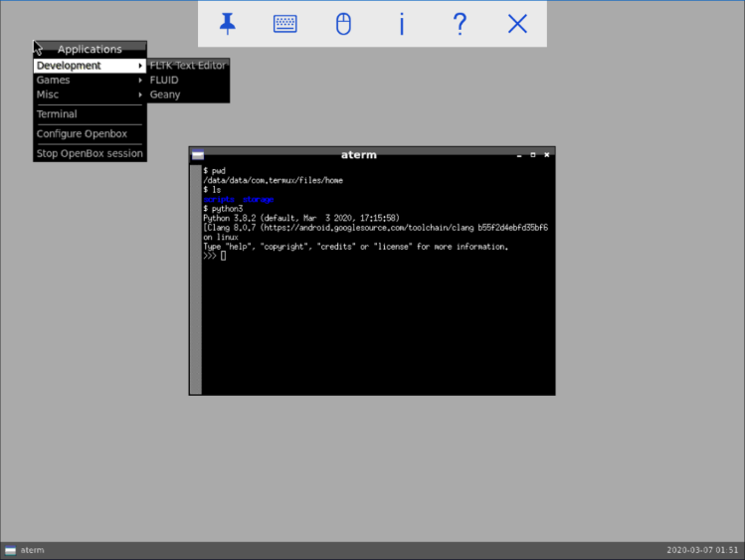This screenshot has width=745, height=560.
Task: Open Geany from the Development submenu
Action: point(166,94)
